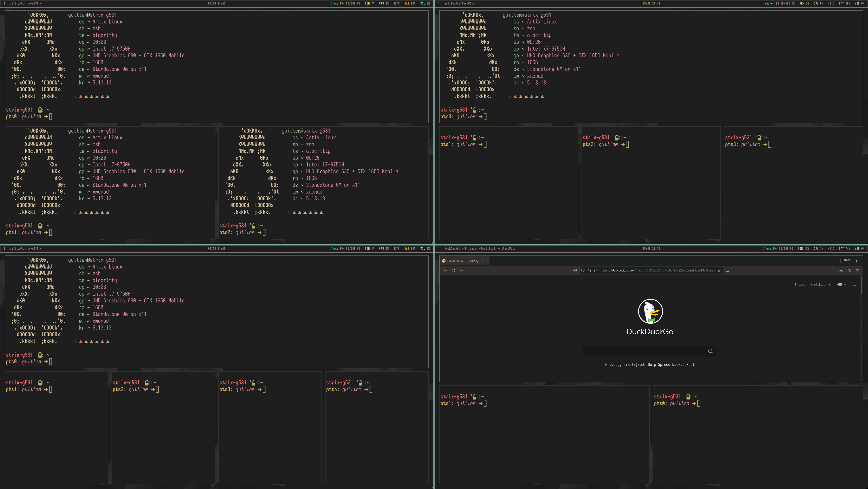Click the DuckDuckGo search magnifier button
868x489 pixels.
pyautogui.click(x=710, y=351)
